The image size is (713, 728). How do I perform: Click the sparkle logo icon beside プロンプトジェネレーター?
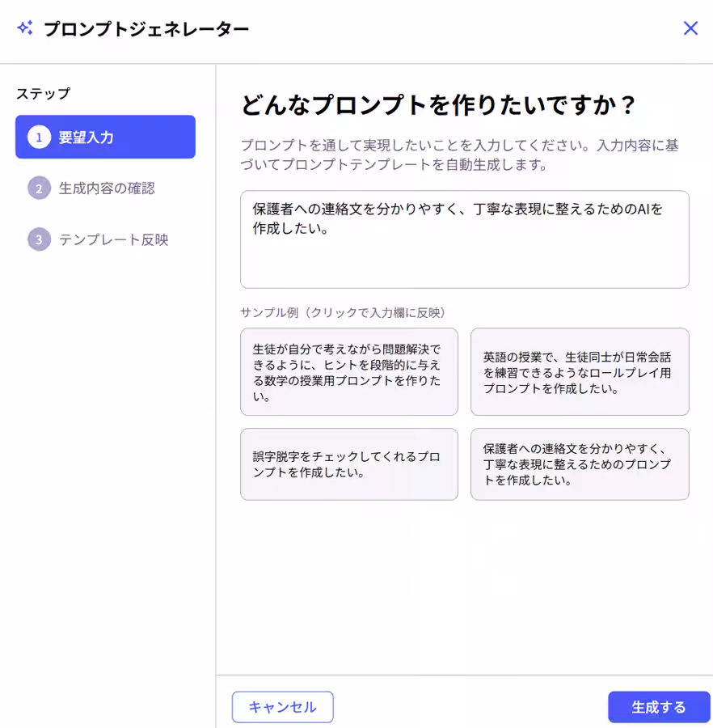point(24,28)
